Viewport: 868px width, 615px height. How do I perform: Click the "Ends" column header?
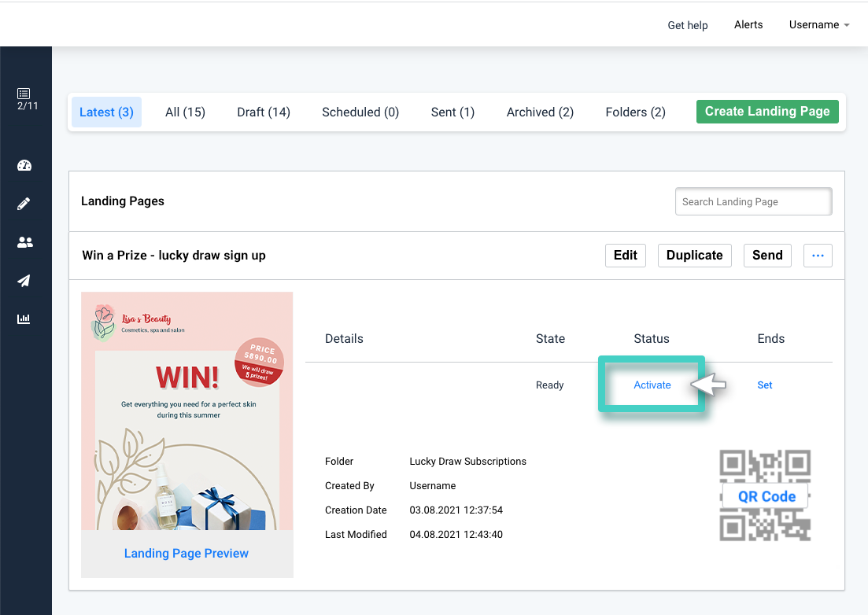770,338
